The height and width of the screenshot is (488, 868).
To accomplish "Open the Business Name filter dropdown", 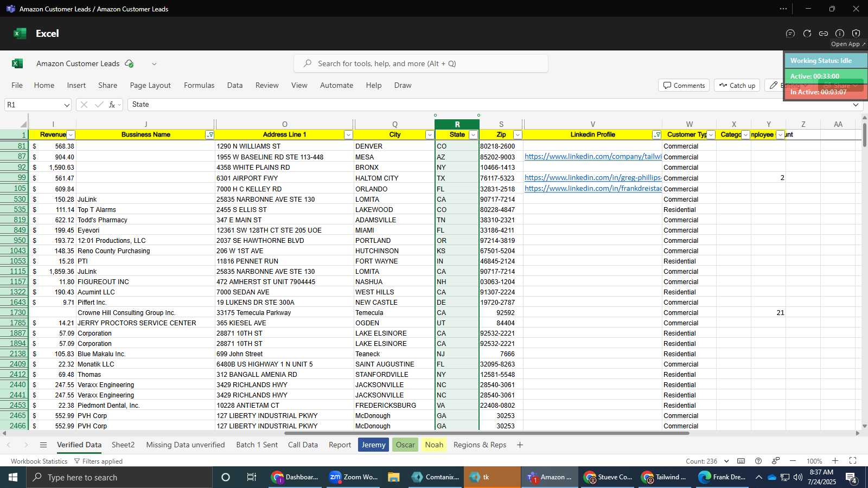I will pos(210,135).
